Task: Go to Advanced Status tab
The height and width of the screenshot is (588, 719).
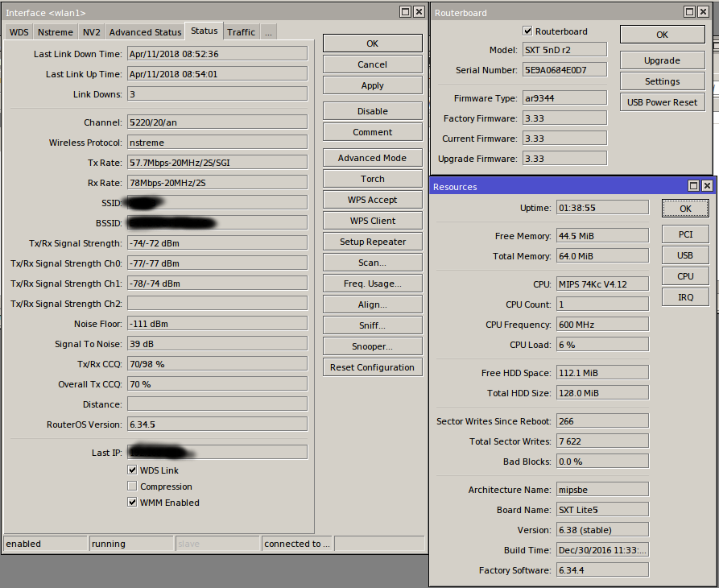Action: pyautogui.click(x=145, y=32)
